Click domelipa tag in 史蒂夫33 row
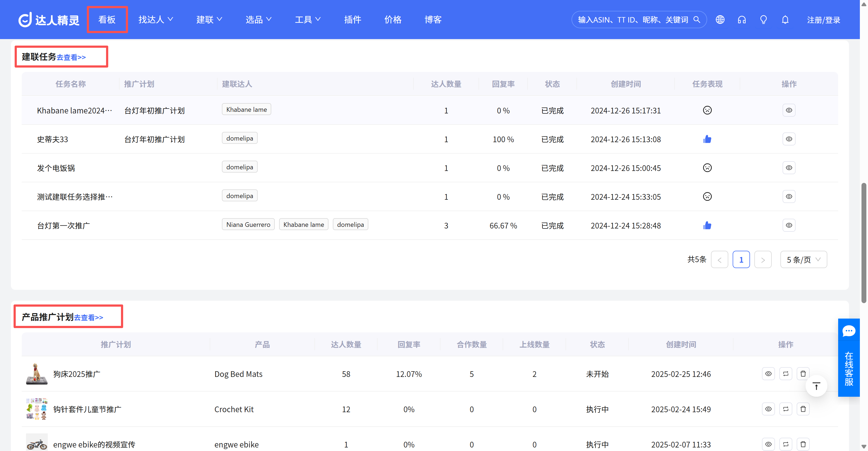This screenshot has height=451, width=868. tap(240, 138)
